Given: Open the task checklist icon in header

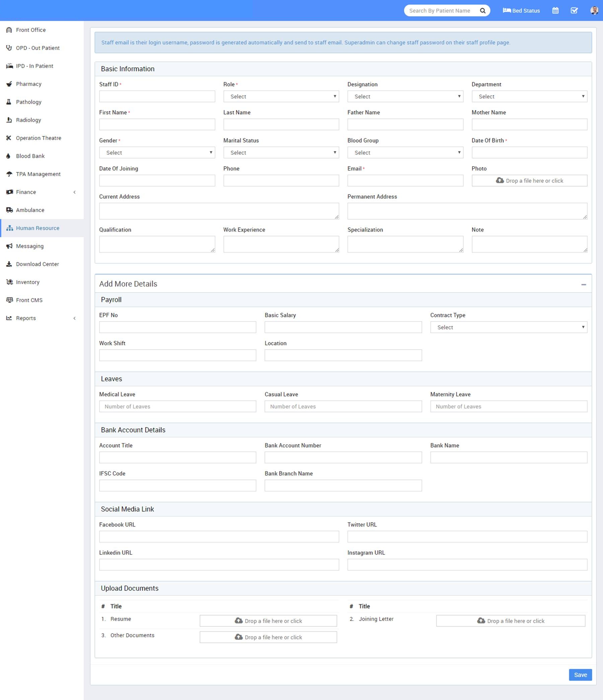Looking at the screenshot, I should tap(574, 11).
